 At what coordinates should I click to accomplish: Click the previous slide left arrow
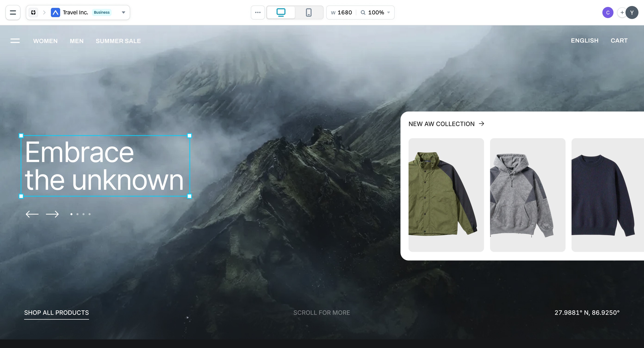(x=32, y=214)
